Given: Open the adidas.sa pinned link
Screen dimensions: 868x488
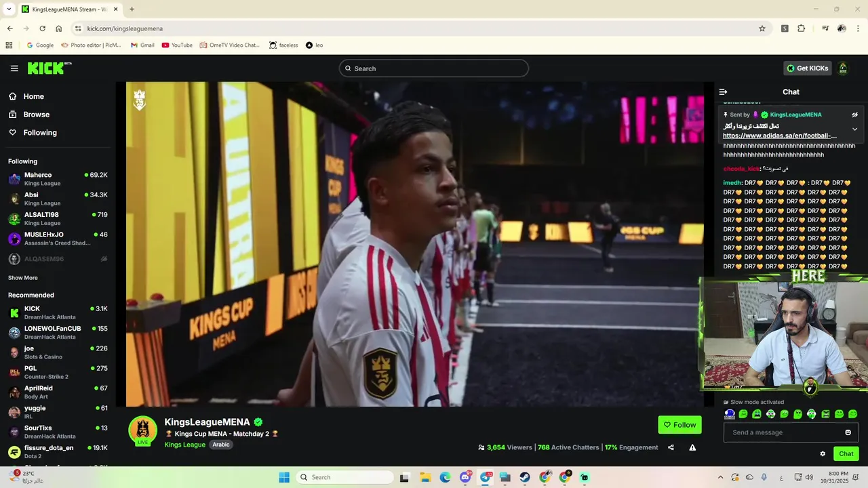Looking at the screenshot, I should point(780,136).
